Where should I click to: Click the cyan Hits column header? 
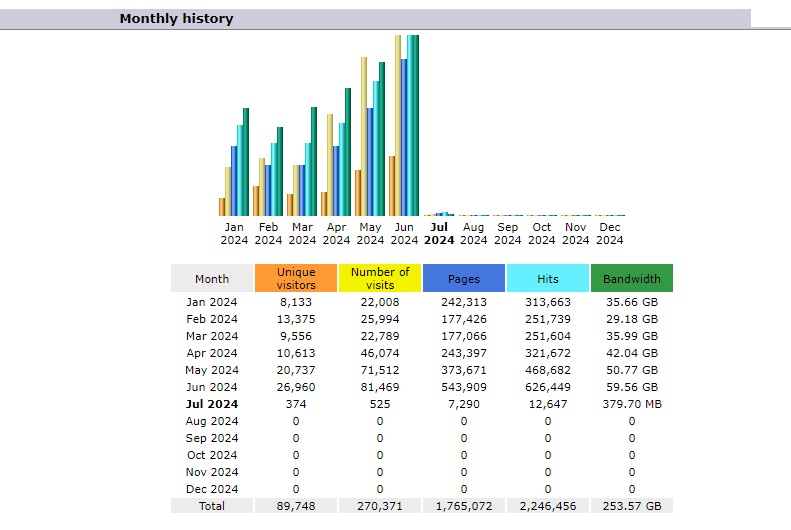(547, 279)
